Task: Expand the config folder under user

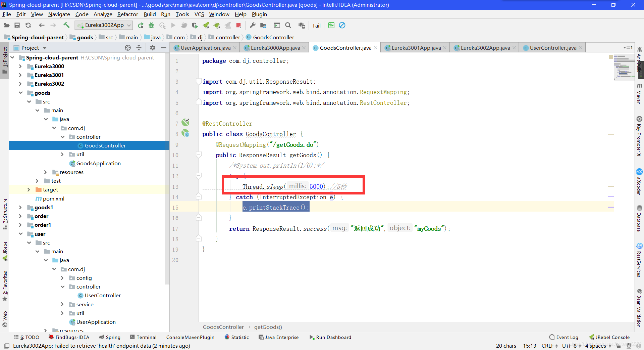Action: (x=62, y=278)
